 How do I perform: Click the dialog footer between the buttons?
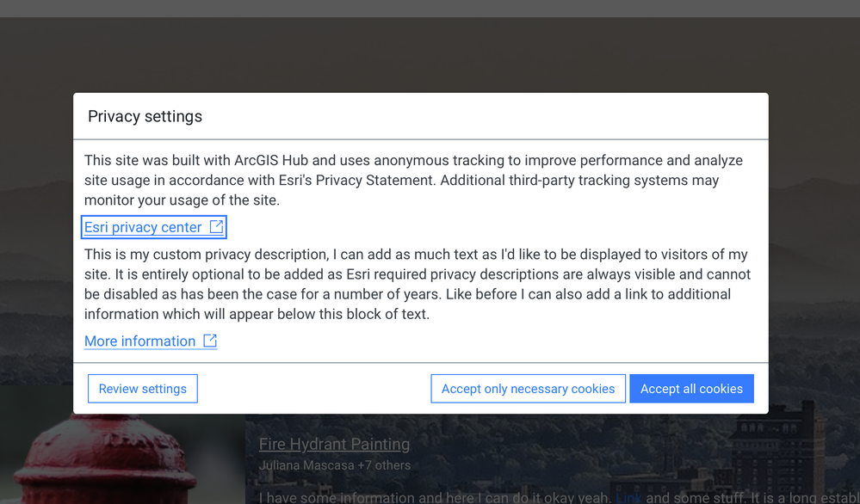[x=314, y=389]
